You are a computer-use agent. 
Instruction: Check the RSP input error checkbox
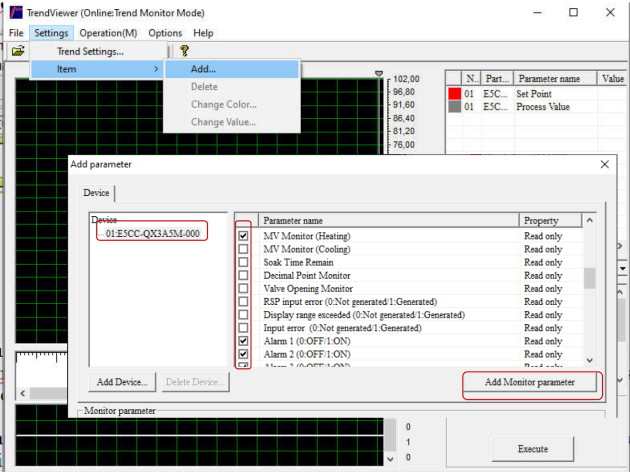(243, 302)
